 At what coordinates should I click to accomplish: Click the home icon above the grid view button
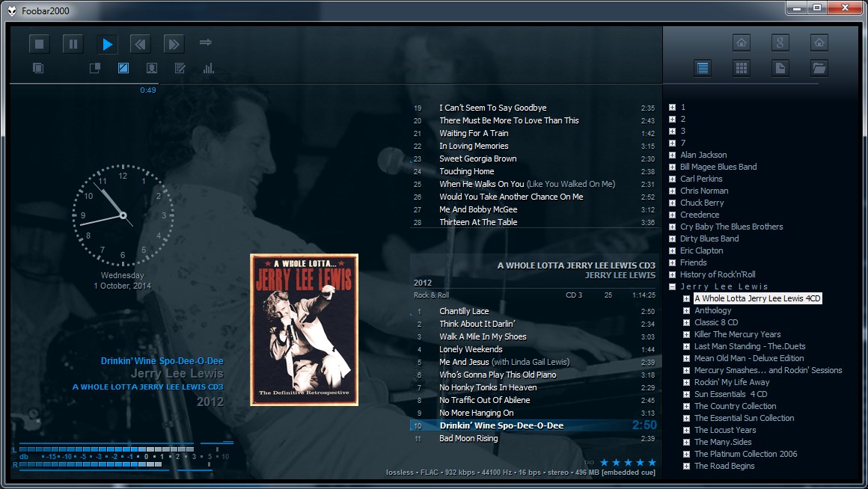click(x=742, y=43)
